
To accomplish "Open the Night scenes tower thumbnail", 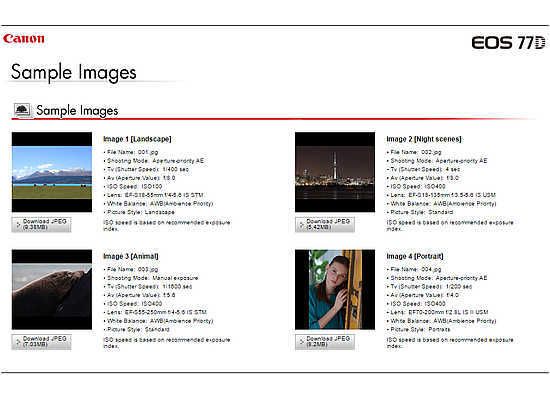I will point(335,172).
